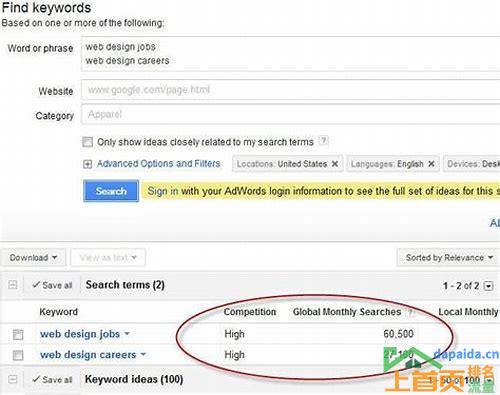Expand Advanced Options and Filters plus icon
This screenshot has height=395, width=500.
[x=87, y=164]
